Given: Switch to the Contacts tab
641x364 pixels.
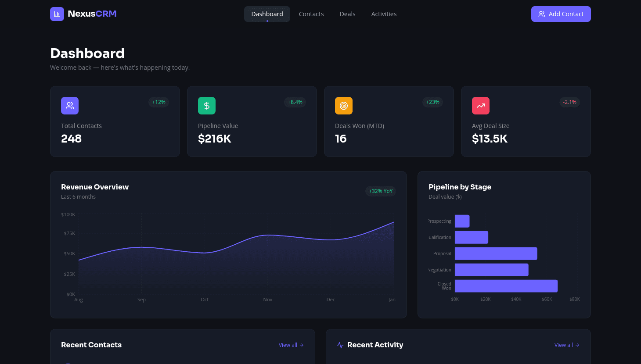Looking at the screenshot, I should (311, 14).
